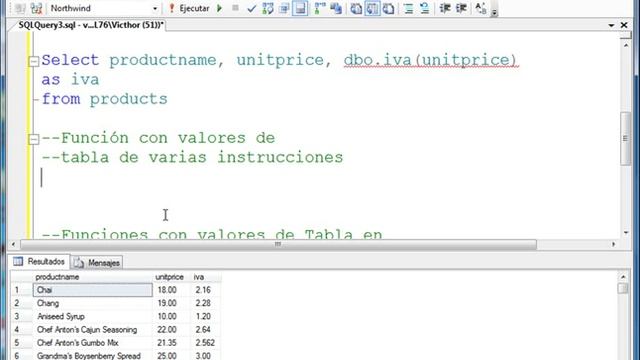The height and width of the screenshot is (360, 640).
Task: Click the editor scroll right arrow
Action: (613, 244)
